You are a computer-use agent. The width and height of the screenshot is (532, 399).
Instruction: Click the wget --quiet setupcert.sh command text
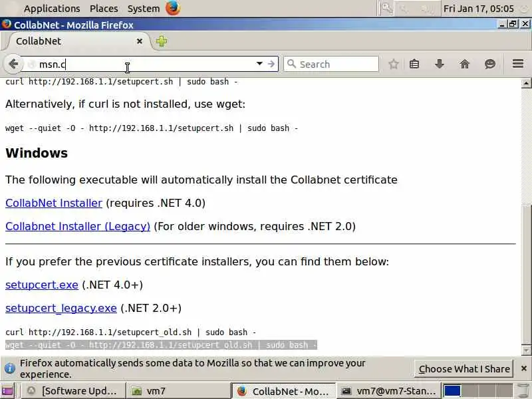[x=152, y=128]
